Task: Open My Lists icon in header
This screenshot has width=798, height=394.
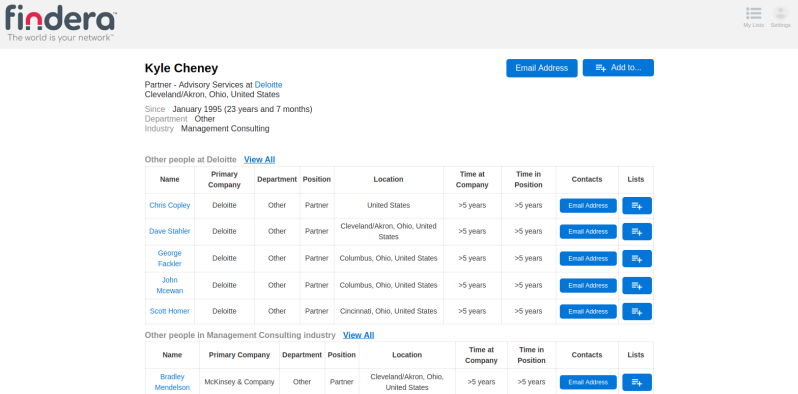Action: [x=753, y=17]
